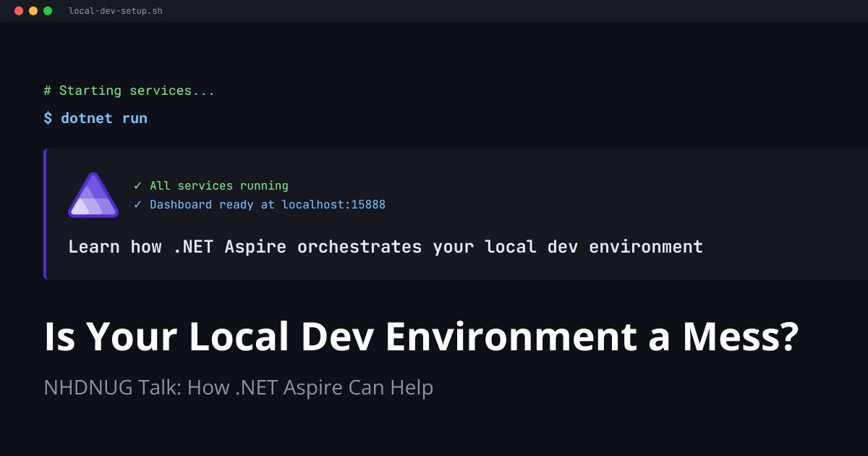Click the yellow minimize window dot
The image size is (868, 456).
click(33, 11)
